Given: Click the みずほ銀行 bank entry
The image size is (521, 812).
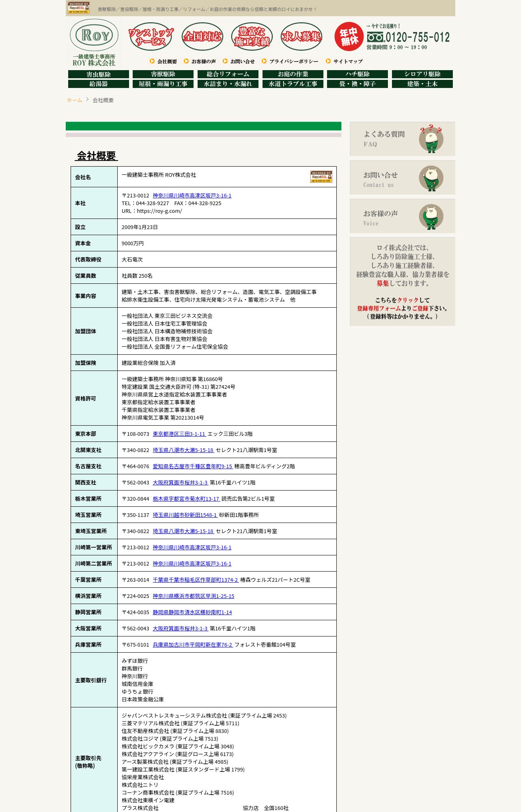Looking at the screenshot, I should (x=135, y=661).
